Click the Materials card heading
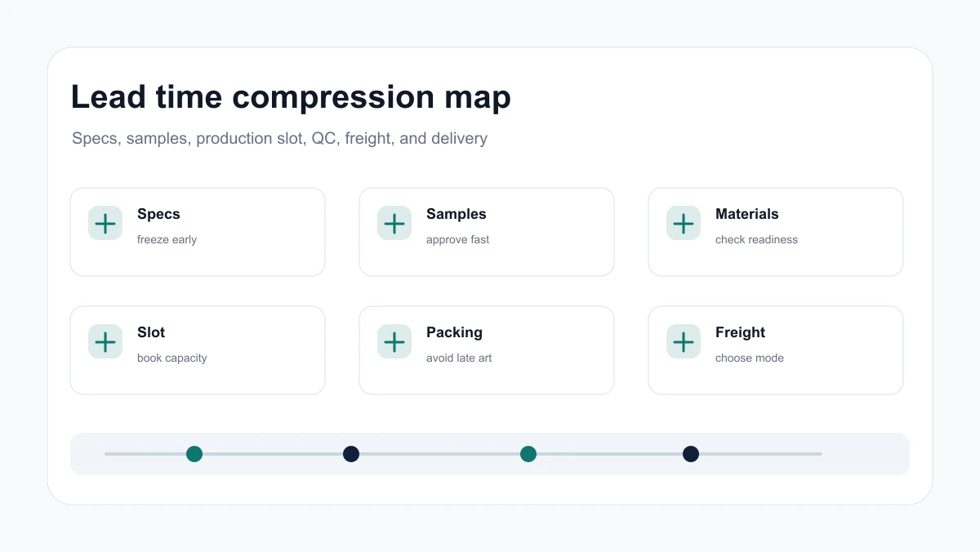 click(746, 214)
